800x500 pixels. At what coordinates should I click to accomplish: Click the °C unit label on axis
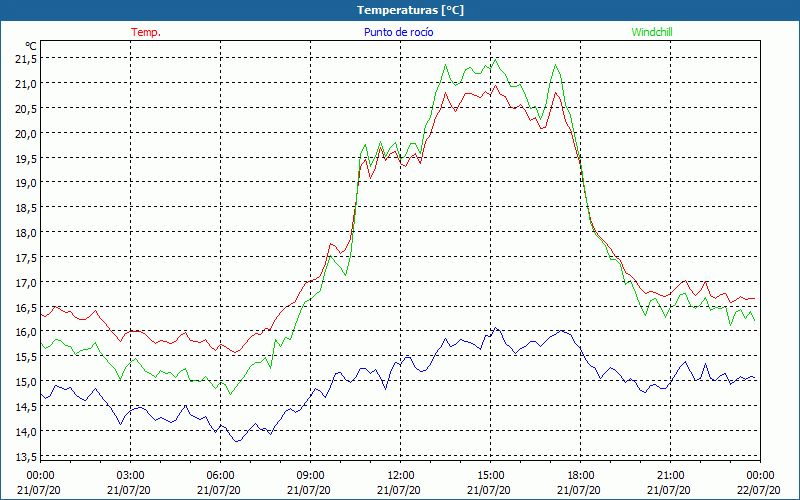pyautogui.click(x=31, y=46)
